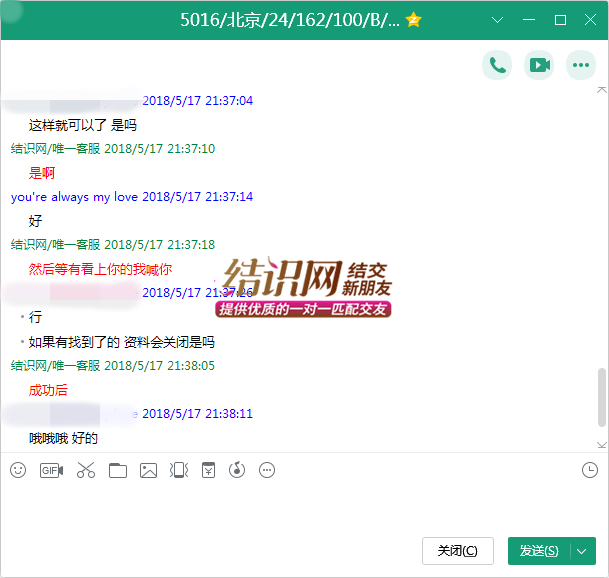The width and height of the screenshot is (609, 578).
Task: Click the scissors screenshot tool
Action: tap(85, 470)
